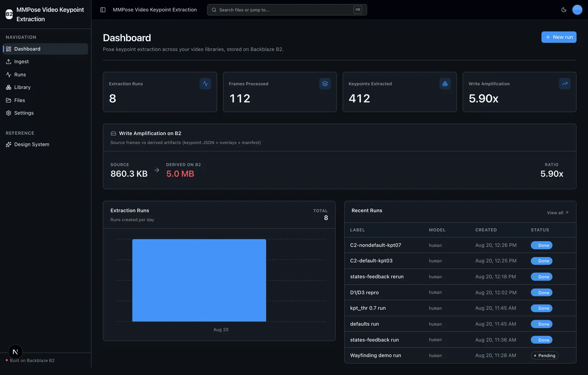Go to the Ingest page

tap(46, 62)
